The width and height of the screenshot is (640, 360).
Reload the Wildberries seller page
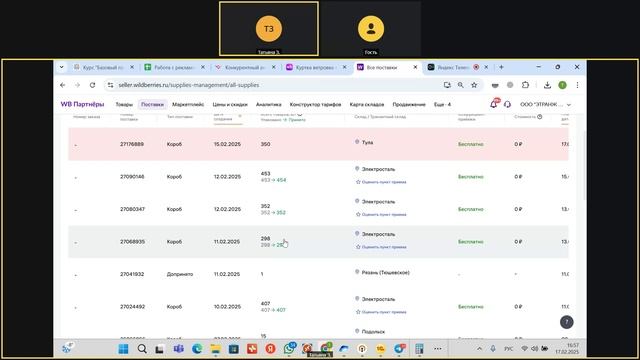[93, 85]
